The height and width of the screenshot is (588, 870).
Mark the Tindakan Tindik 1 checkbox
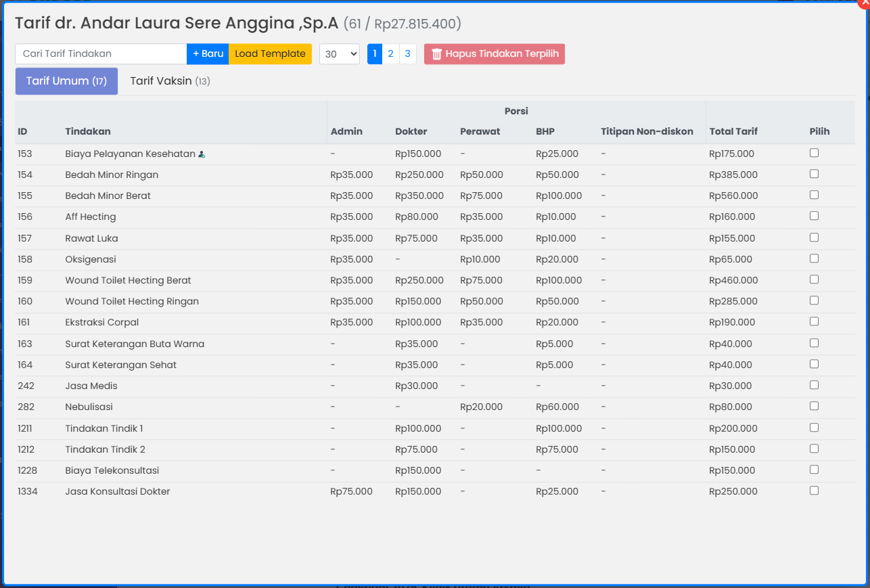pos(814,428)
